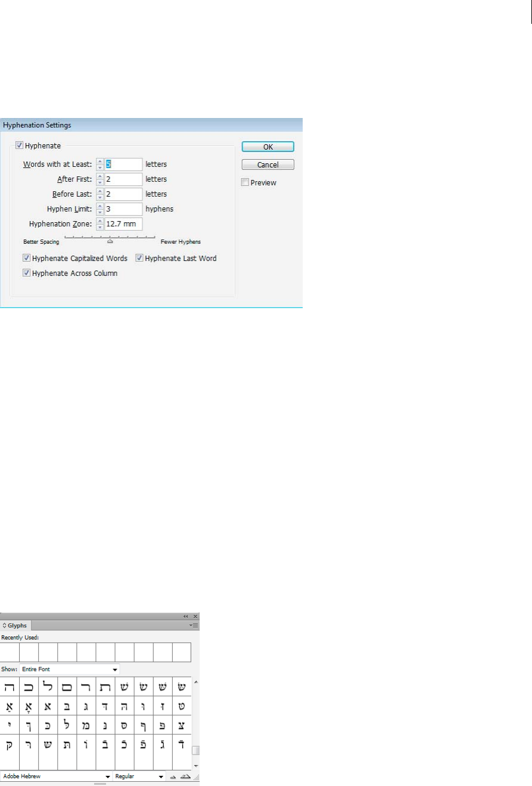Adjust the Better Spacing/Fewer Hyphens slider thumb
The width and height of the screenshot is (532, 786).
pyautogui.click(x=110, y=241)
